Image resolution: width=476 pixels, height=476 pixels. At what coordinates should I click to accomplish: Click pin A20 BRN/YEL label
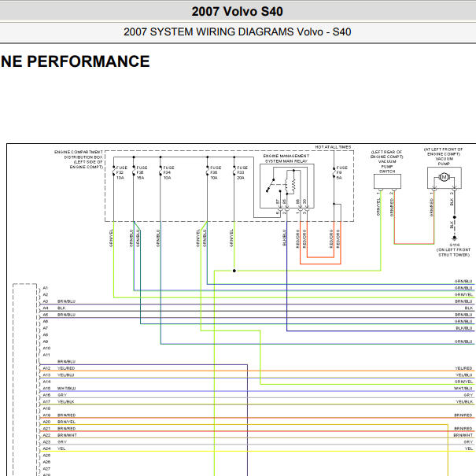point(66,422)
